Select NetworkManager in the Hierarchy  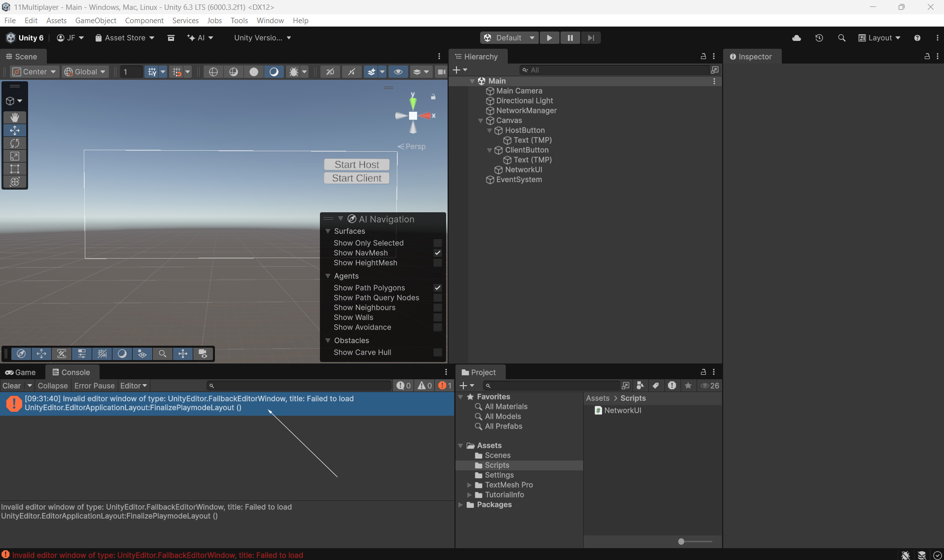click(526, 111)
